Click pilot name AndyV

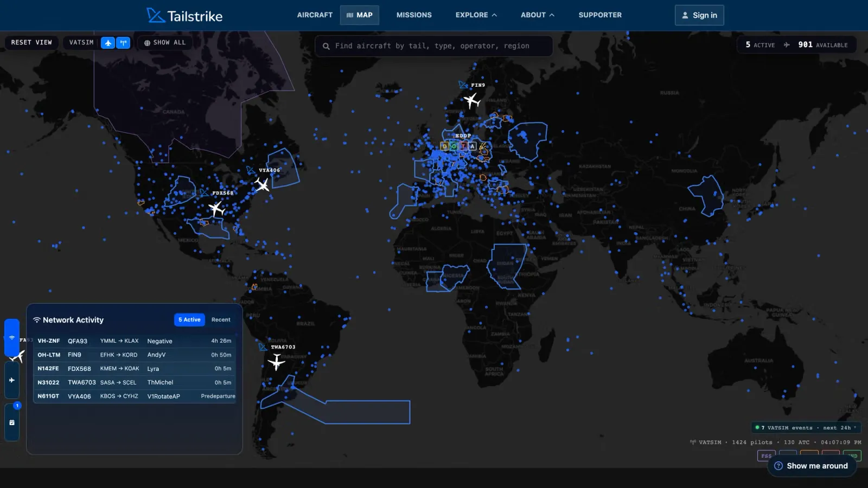(156, 355)
